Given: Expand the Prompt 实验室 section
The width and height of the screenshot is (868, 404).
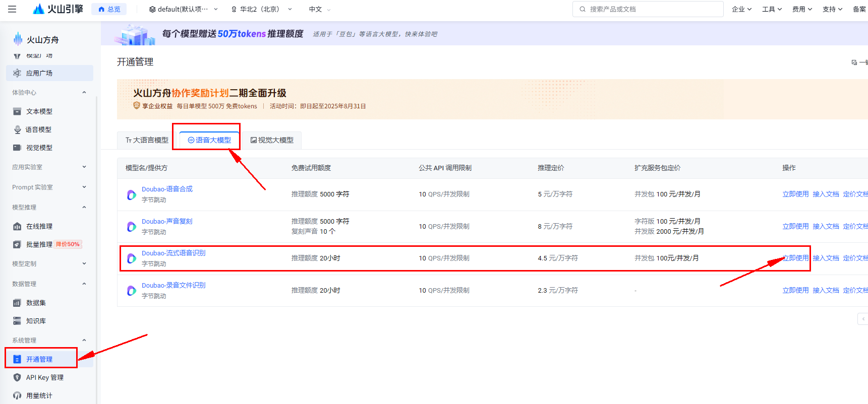Looking at the screenshot, I should click(84, 187).
